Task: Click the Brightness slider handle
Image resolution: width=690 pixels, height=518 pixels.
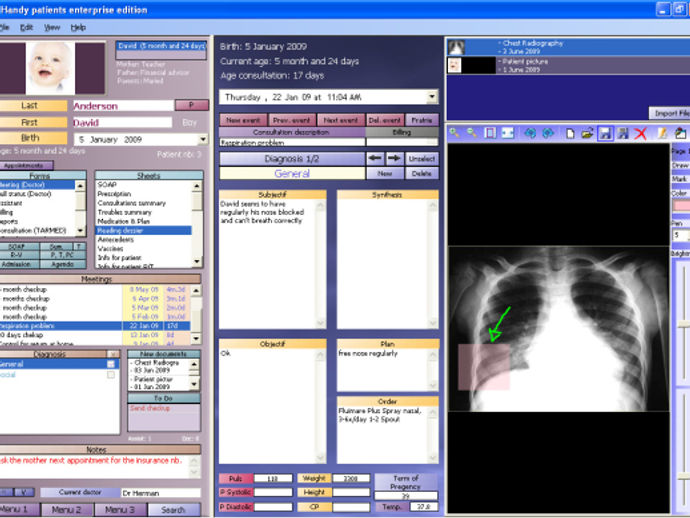Action: tap(683, 324)
